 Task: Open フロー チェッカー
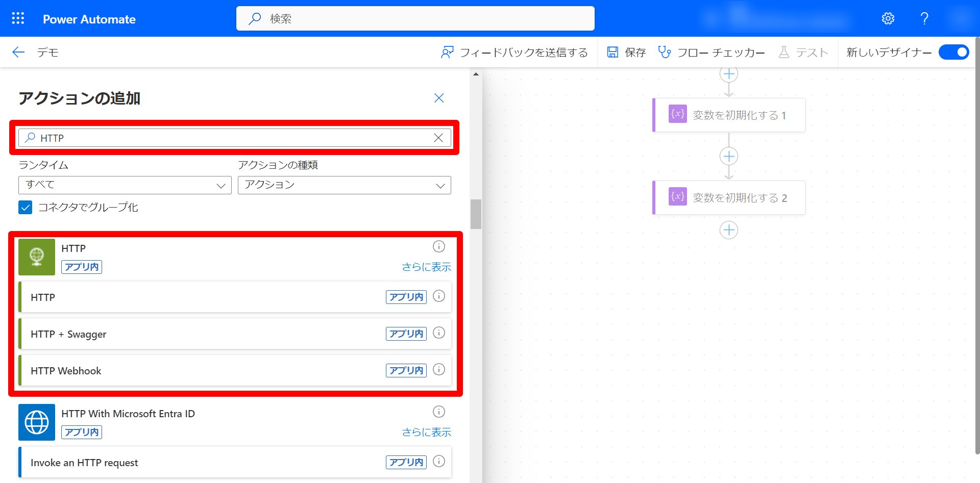click(712, 52)
